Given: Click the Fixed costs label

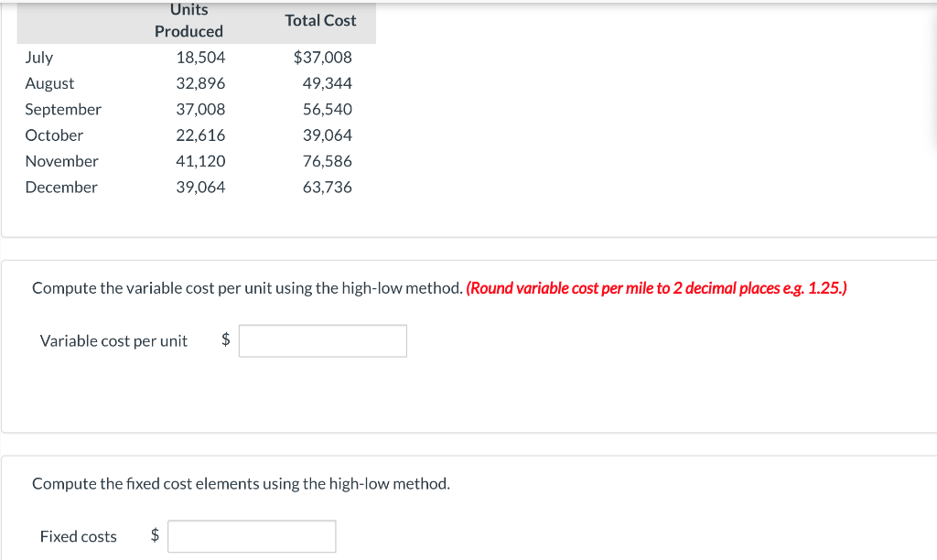Looking at the screenshot, I should click(x=78, y=536).
